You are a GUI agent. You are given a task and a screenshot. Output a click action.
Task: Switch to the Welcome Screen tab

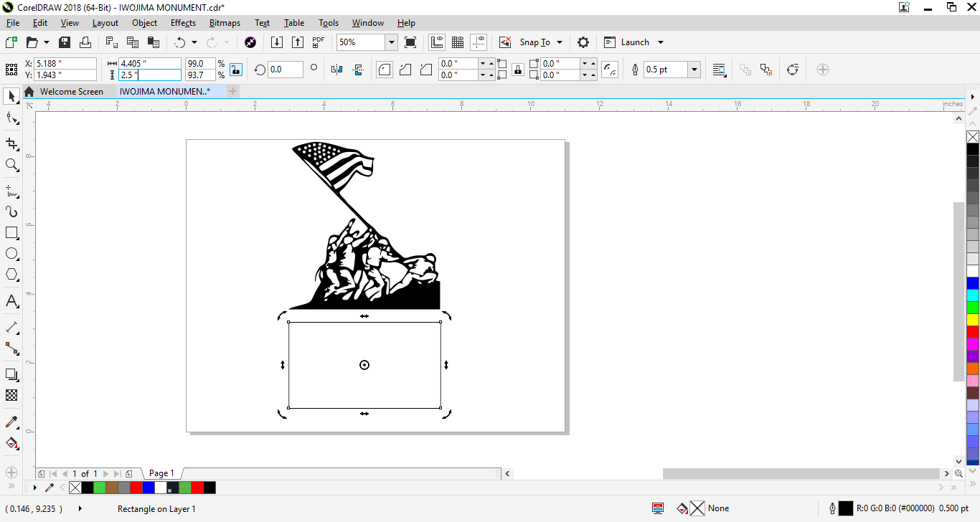coord(71,92)
